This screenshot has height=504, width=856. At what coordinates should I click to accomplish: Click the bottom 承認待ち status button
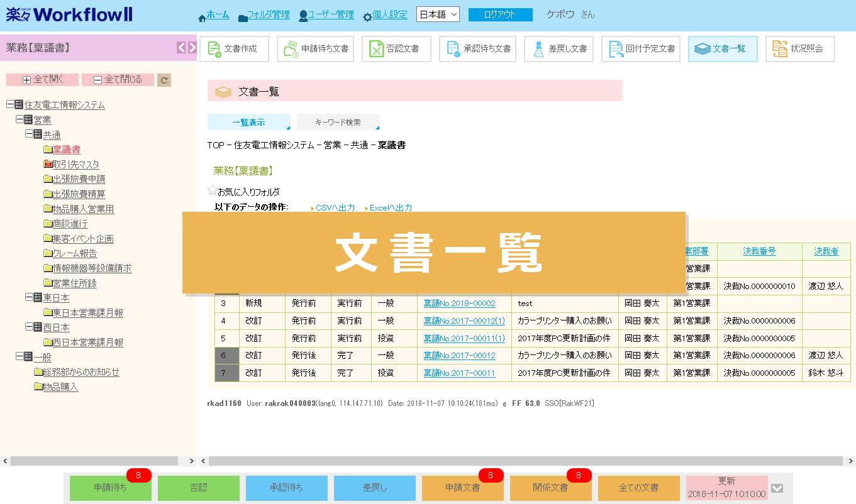pos(287,488)
